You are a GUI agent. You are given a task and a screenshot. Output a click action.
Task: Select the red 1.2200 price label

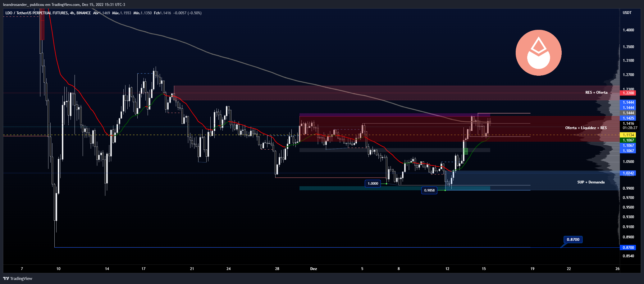click(628, 93)
